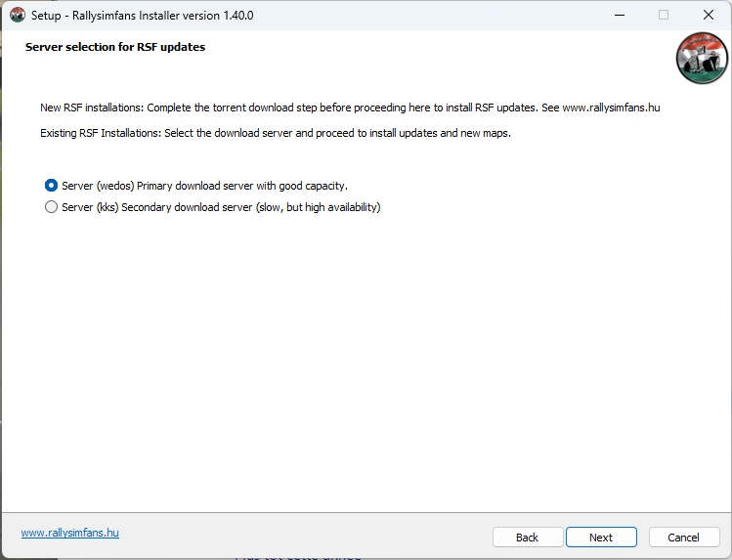Click the RSF rally car logo
732x560 pixels.
pos(702,59)
